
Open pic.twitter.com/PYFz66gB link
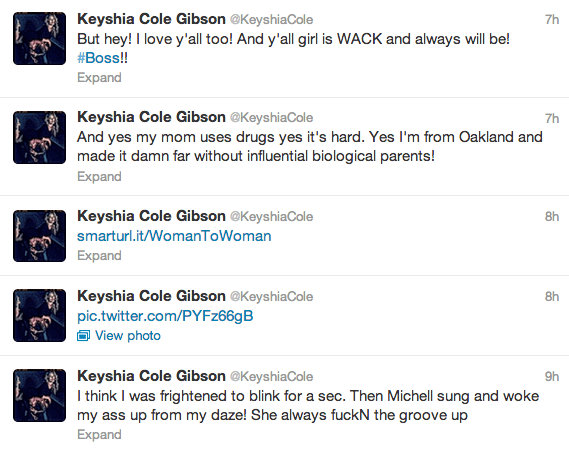(165, 316)
